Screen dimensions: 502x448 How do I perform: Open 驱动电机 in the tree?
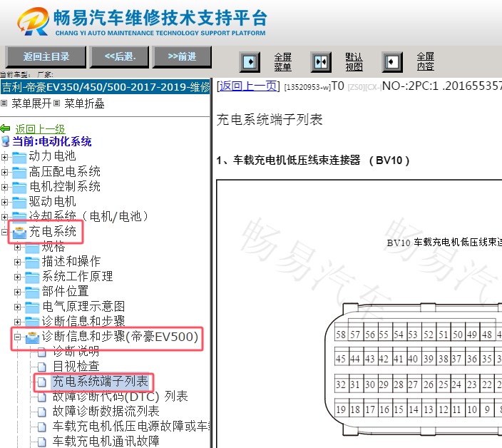[52, 202]
